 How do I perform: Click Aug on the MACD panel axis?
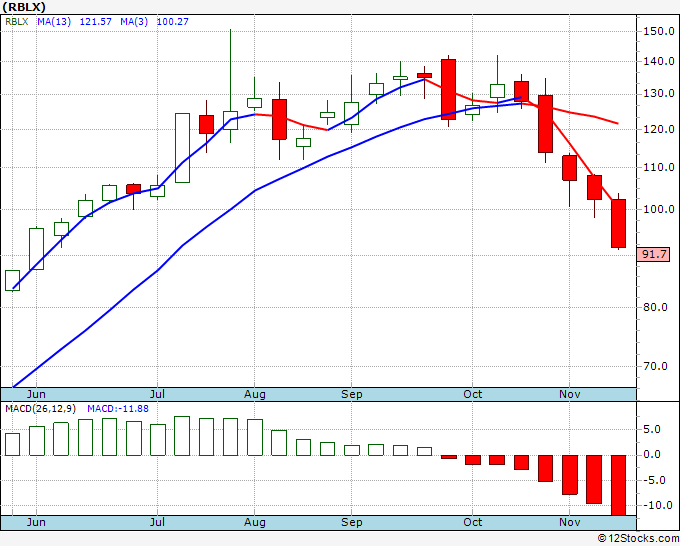pyautogui.click(x=255, y=523)
